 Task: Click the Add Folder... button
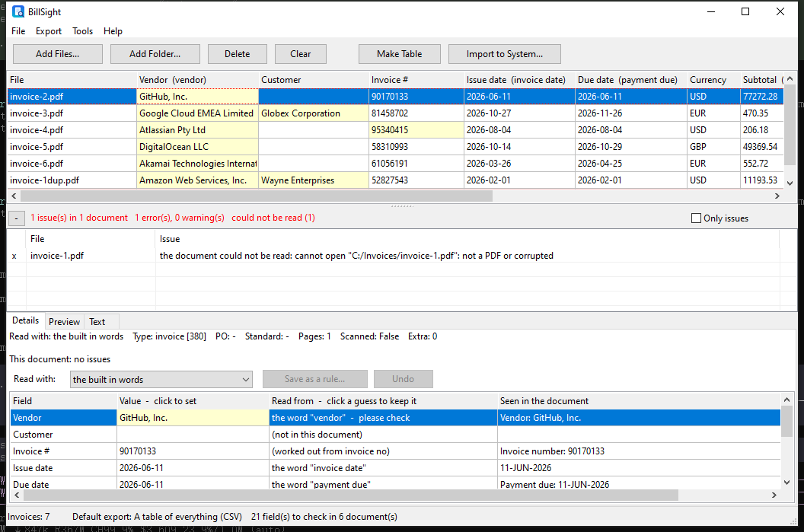click(x=155, y=54)
